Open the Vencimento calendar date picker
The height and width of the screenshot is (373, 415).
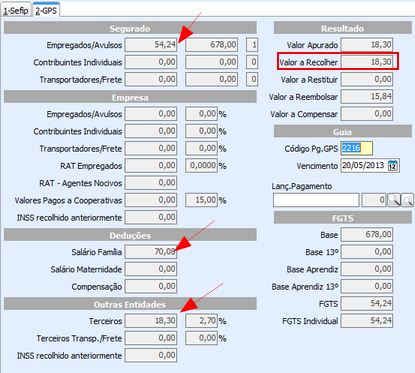pos(393,165)
